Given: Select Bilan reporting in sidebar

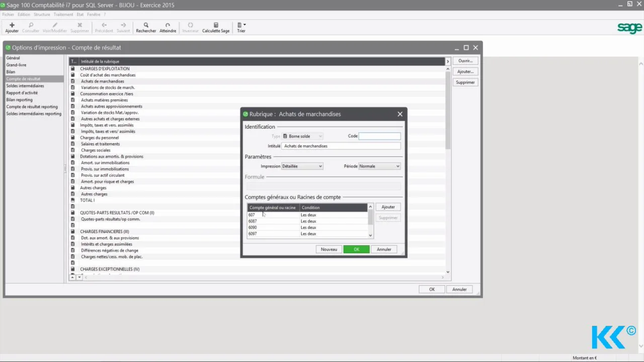Looking at the screenshot, I should coord(34,100).
